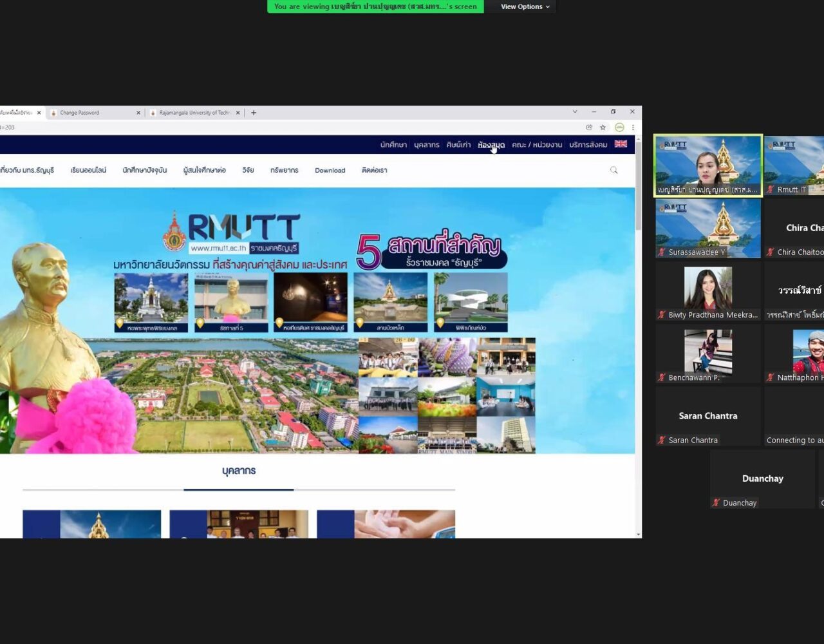Open the ศิษย์เก่า link in top bar
824x644 pixels.
point(458,145)
